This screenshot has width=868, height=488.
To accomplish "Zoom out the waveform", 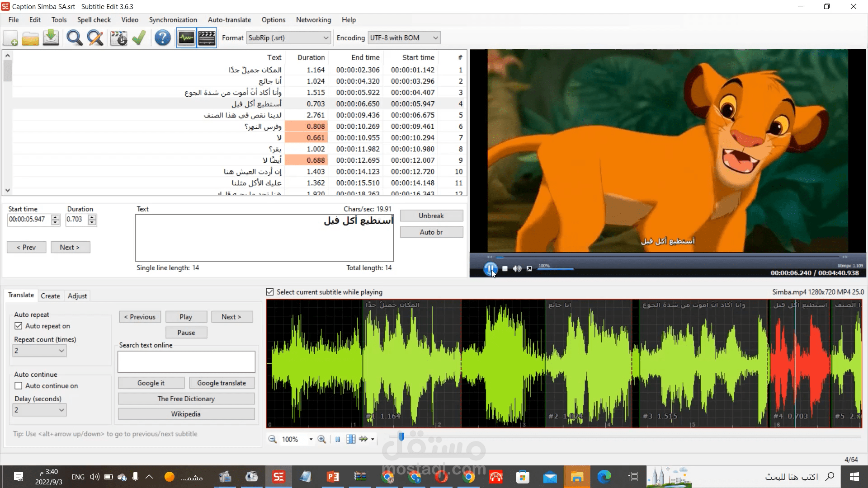I will (273, 439).
